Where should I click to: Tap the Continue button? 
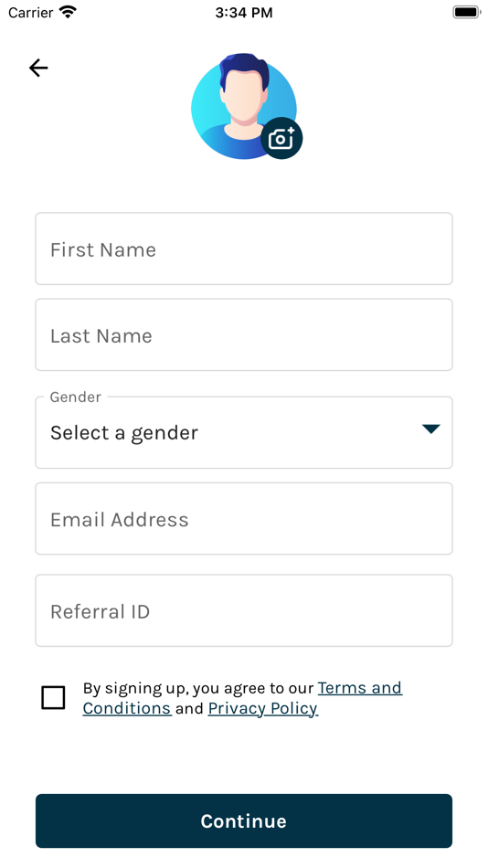coord(244,821)
